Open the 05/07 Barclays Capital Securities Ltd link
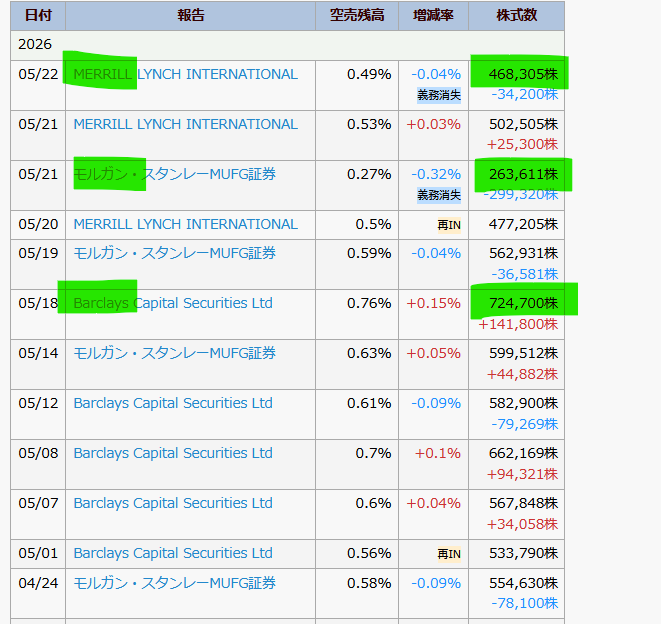This screenshot has width=661, height=624. point(173,503)
